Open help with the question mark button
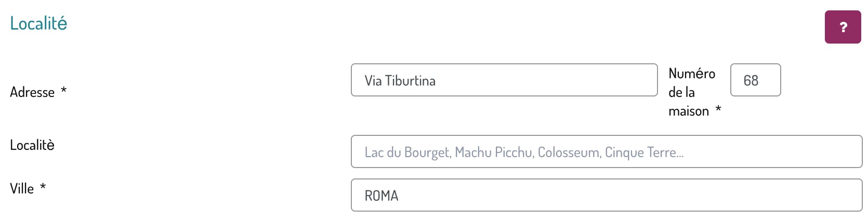 click(843, 27)
